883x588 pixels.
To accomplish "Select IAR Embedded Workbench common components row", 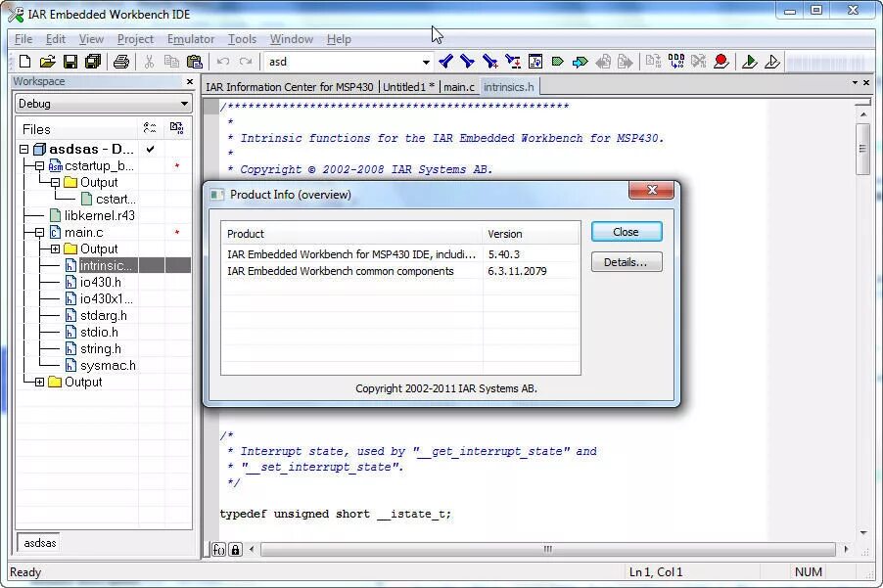I will click(x=399, y=271).
